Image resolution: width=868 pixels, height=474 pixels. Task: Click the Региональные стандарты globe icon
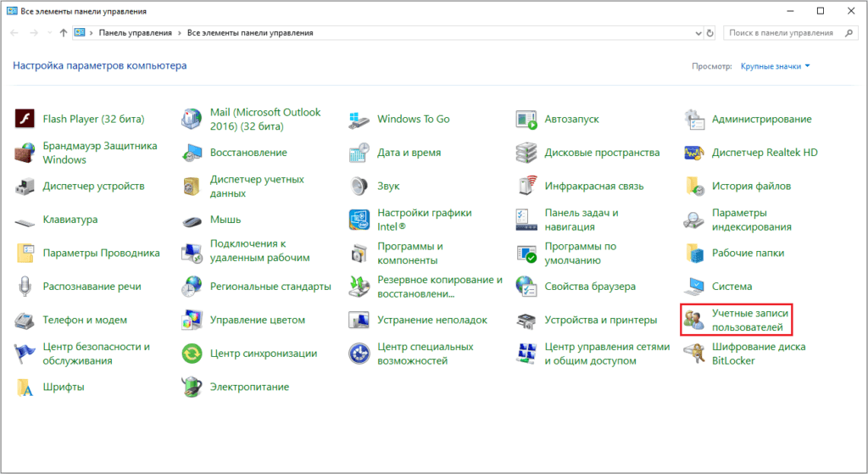coord(192,287)
